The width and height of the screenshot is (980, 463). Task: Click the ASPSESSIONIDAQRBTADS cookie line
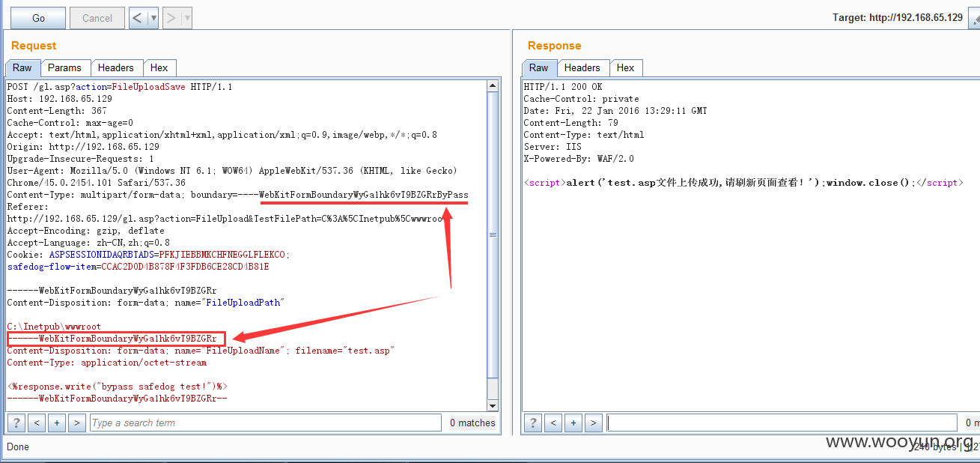[x=148, y=255]
